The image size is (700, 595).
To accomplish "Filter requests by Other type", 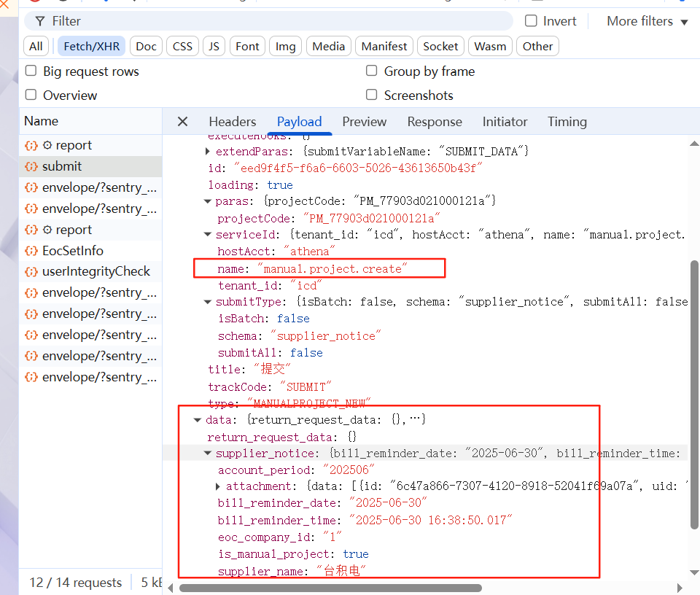I will point(537,47).
